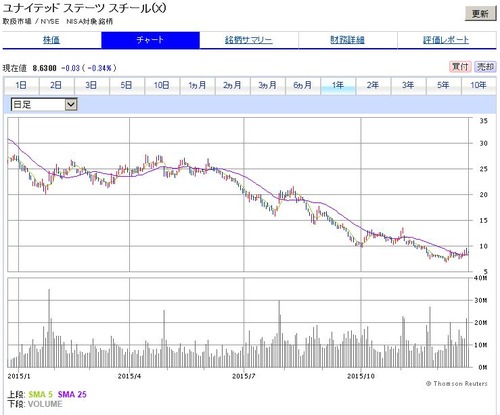The height and width of the screenshot is (415, 500).
Task: Choose the 6ヵ月 chart range
Action: 303,86
